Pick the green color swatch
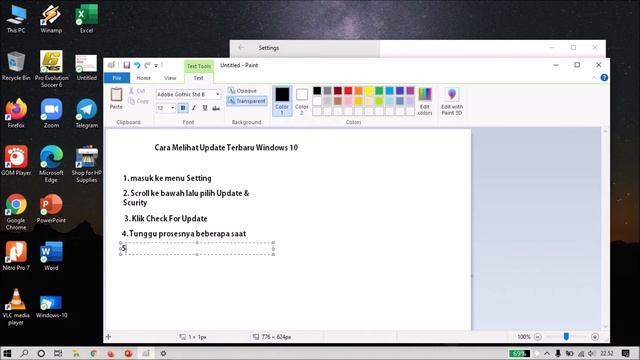The image size is (640, 360). tap(379, 91)
